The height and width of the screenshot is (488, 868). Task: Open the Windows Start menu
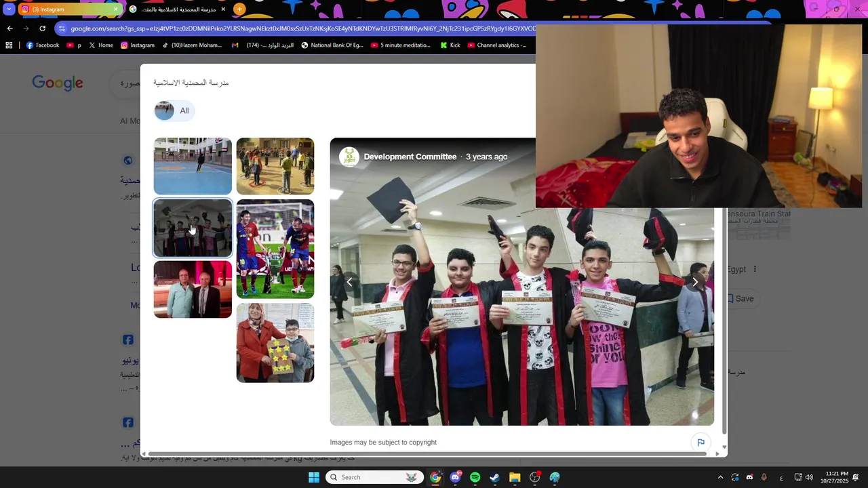point(313,477)
